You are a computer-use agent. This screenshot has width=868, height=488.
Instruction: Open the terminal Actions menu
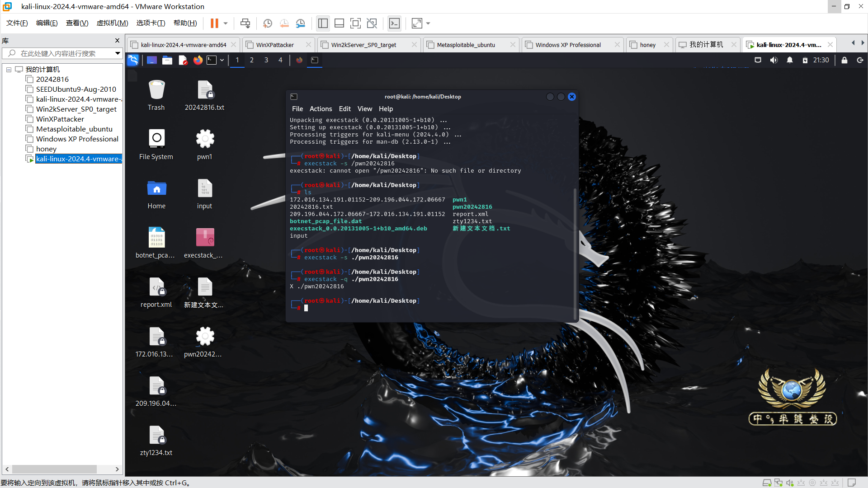pyautogui.click(x=321, y=109)
